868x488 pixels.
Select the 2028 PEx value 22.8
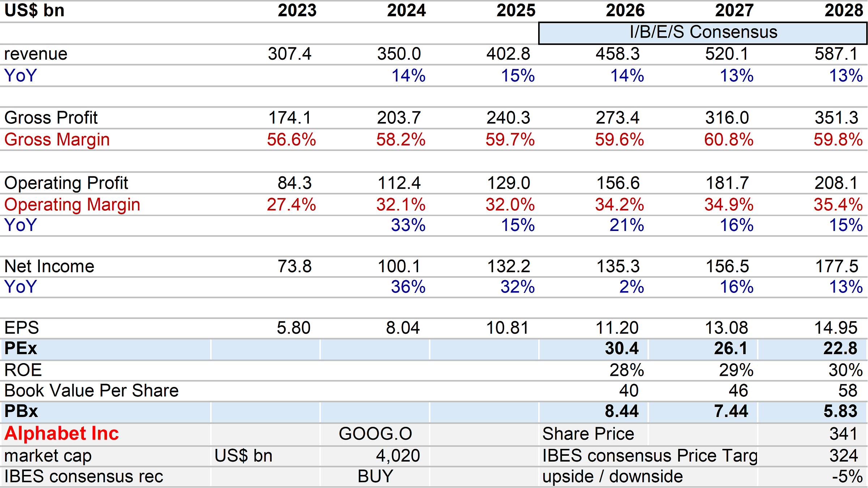[840, 349]
